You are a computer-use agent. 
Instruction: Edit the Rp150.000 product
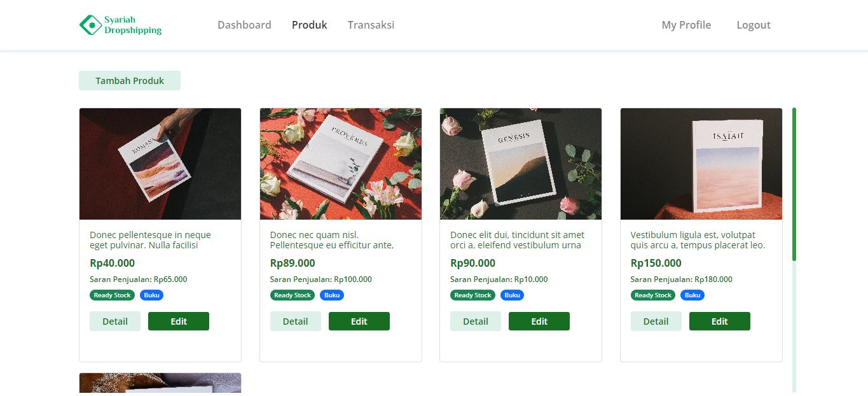coord(719,321)
